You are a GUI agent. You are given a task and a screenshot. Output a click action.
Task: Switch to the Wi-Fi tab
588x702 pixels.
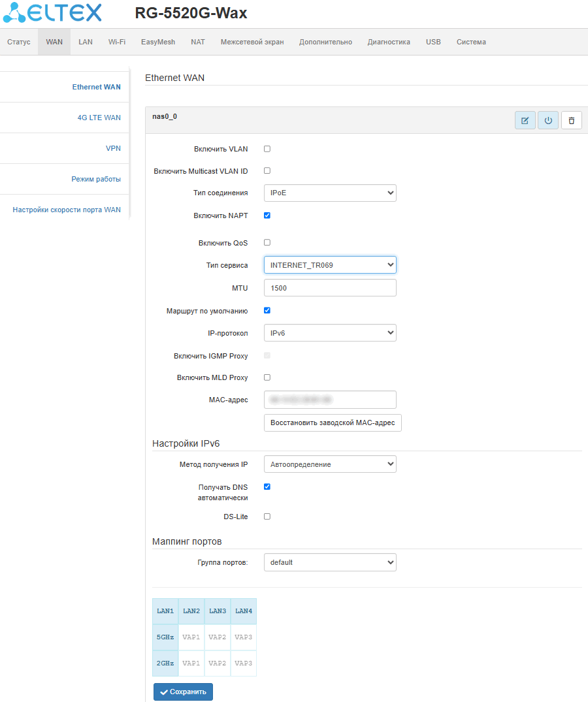117,42
